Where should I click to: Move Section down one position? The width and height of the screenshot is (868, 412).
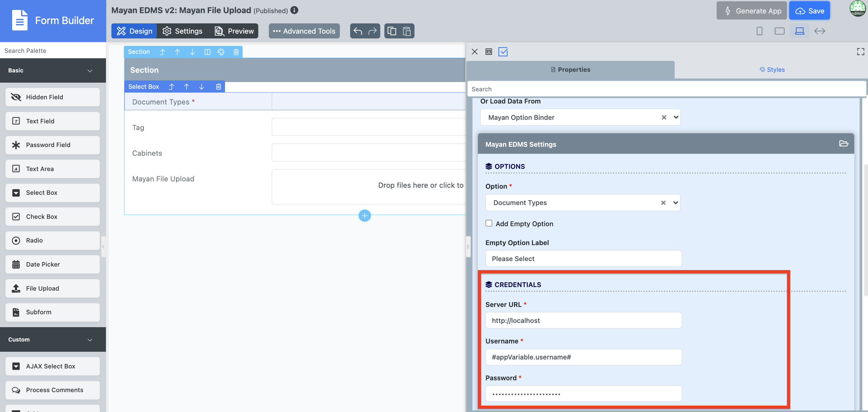[192, 52]
